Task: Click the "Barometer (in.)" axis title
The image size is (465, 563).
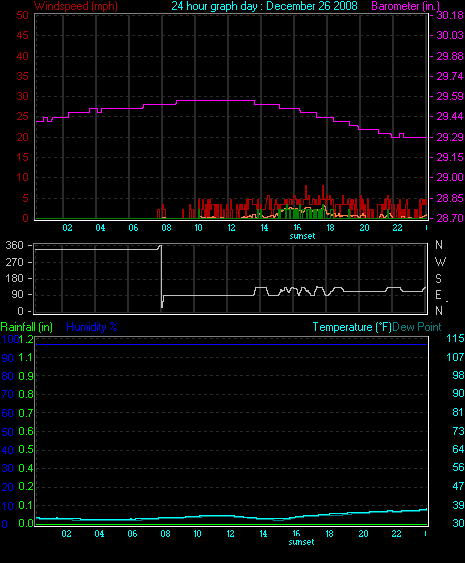Action: pyautogui.click(x=405, y=6)
